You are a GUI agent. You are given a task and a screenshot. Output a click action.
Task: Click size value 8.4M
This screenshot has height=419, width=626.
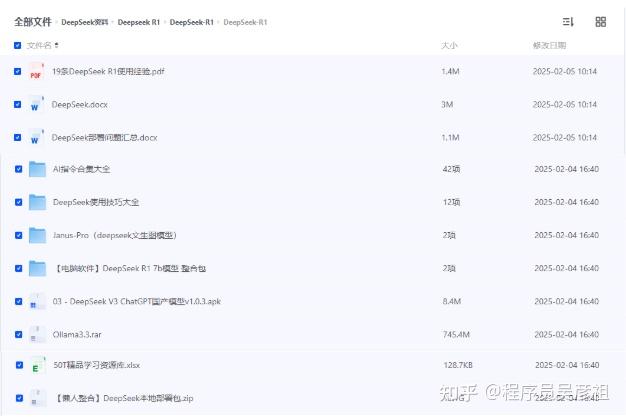click(x=452, y=301)
